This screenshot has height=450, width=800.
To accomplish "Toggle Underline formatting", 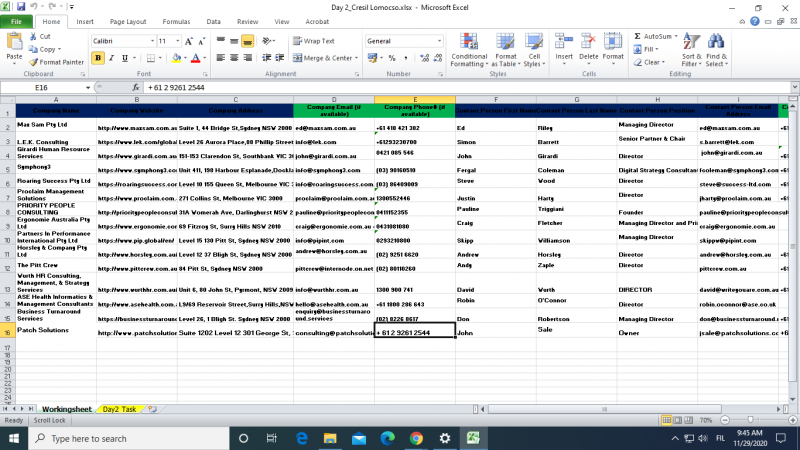I will point(124,58).
